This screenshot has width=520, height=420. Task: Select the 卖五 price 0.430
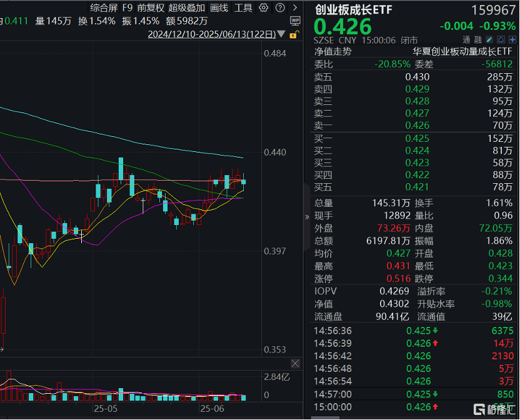point(417,77)
